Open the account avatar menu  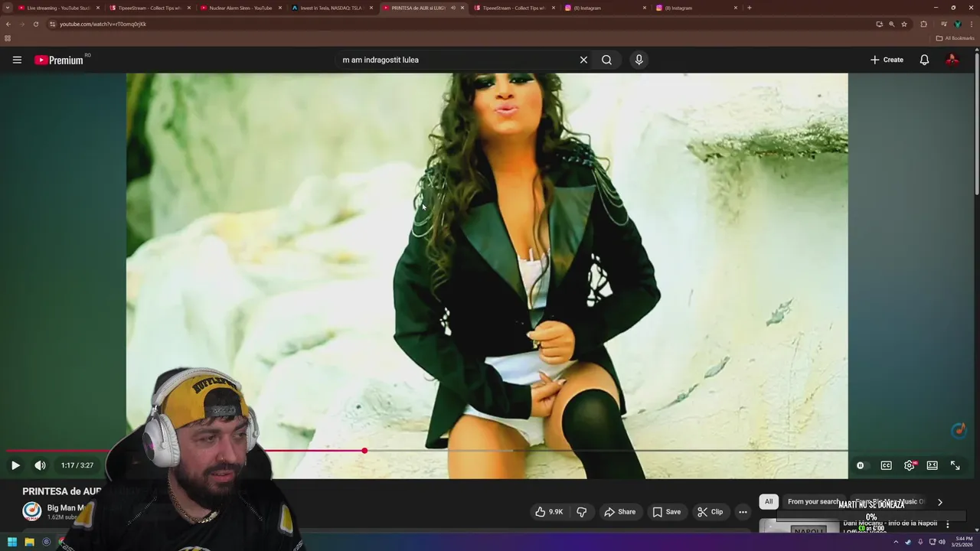point(952,60)
